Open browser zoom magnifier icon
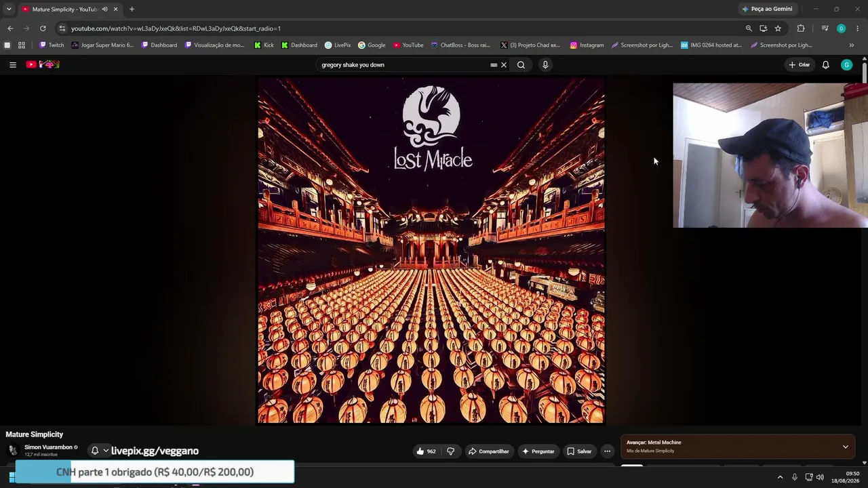Viewport: 868px width, 488px height. click(x=749, y=28)
